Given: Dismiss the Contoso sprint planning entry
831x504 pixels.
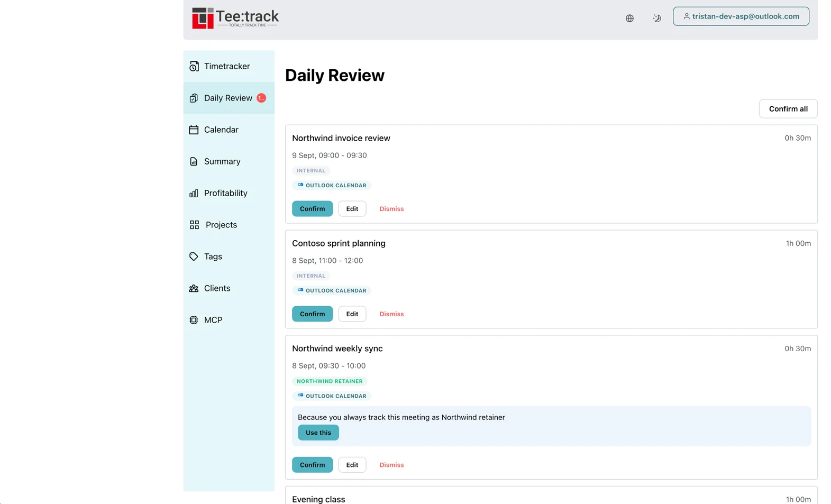Looking at the screenshot, I should pyautogui.click(x=391, y=314).
